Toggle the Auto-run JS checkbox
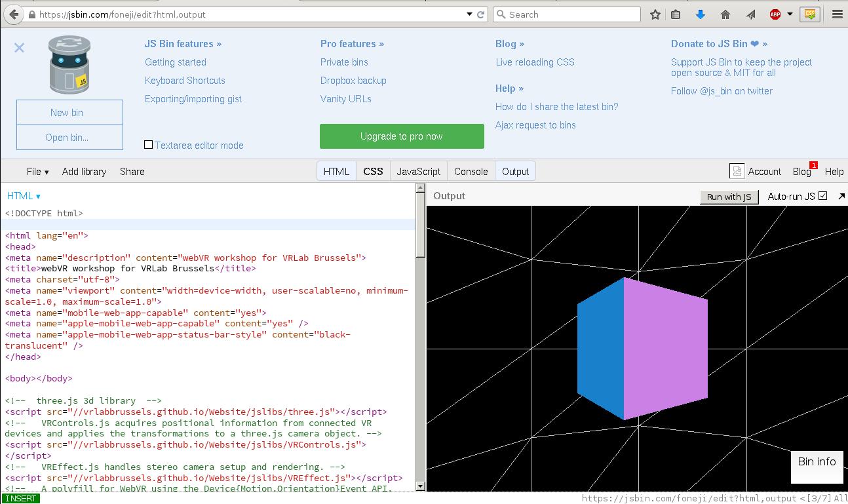Image resolution: width=848 pixels, height=504 pixels. [823, 196]
